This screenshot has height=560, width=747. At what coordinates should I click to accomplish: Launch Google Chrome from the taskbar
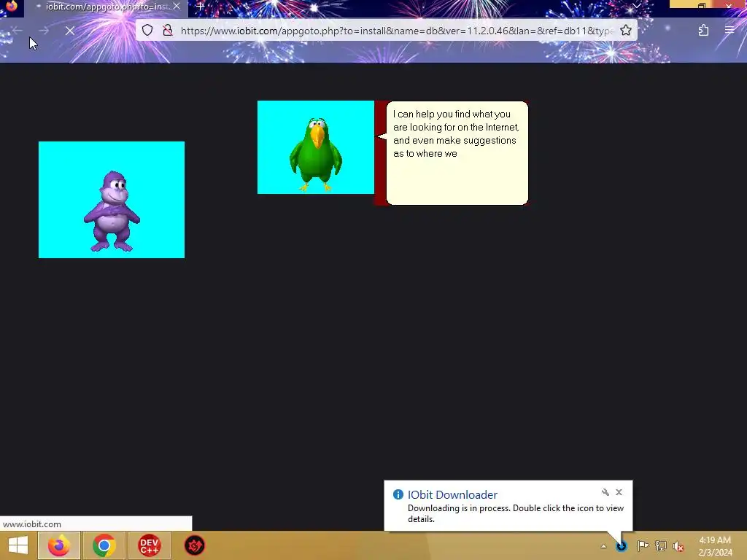click(104, 545)
